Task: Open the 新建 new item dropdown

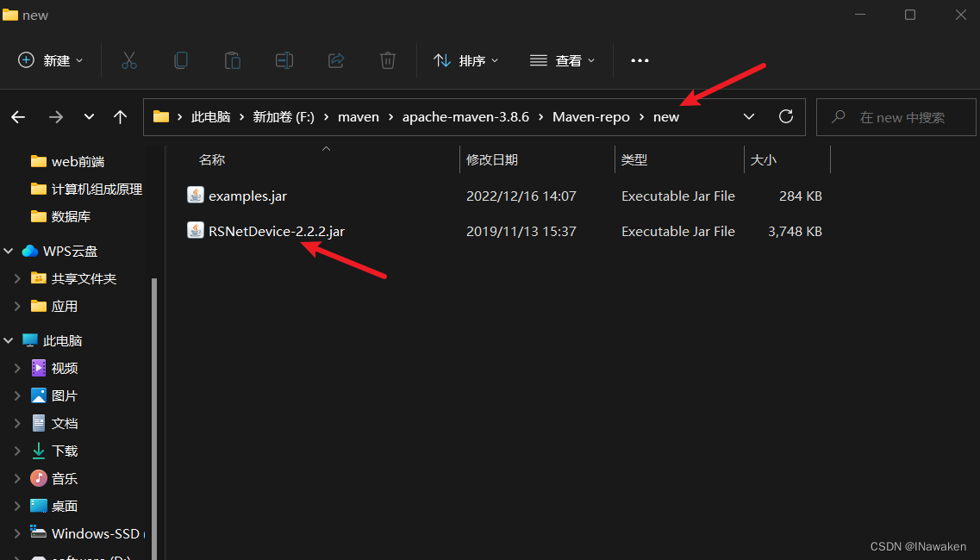Action: 51,60
